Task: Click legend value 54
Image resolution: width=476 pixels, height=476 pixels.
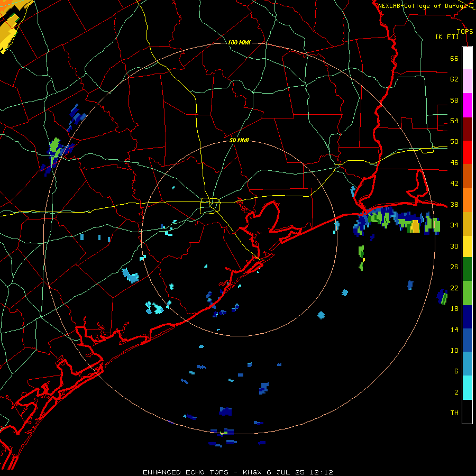Action: click(454, 121)
